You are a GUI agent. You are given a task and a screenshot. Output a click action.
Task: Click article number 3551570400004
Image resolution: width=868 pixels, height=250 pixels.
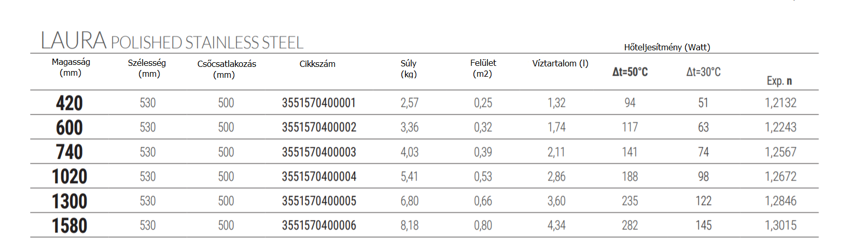pyautogui.click(x=319, y=176)
